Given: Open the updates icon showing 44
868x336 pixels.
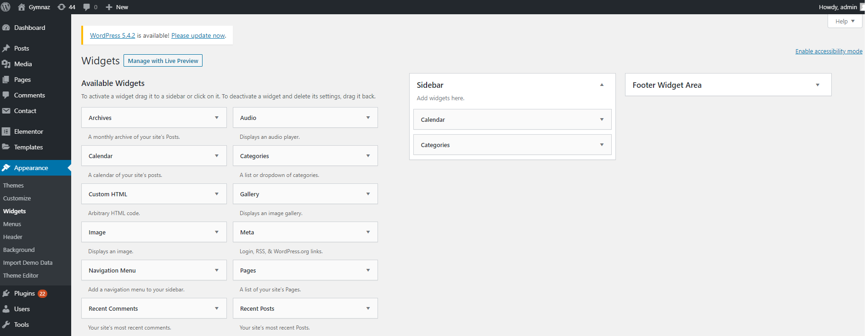Looking at the screenshot, I should pyautogui.click(x=62, y=7).
